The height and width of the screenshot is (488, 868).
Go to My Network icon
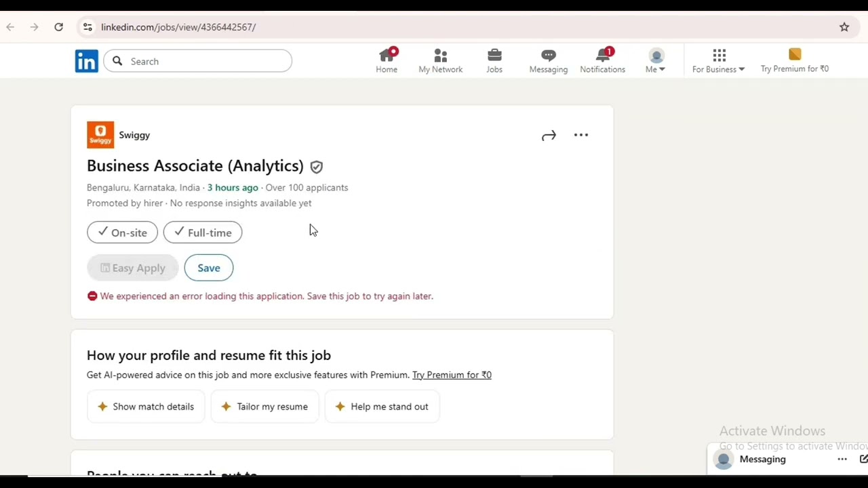point(441,60)
